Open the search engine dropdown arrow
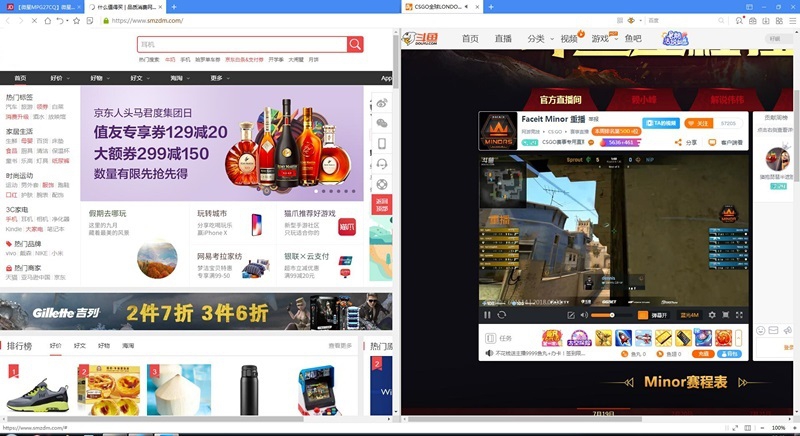The height and width of the screenshot is (436, 800). (x=643, y=21)
